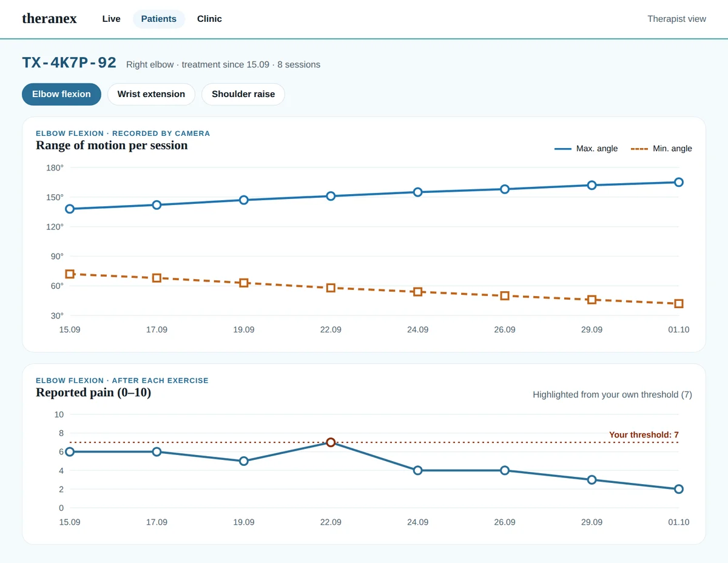Viewport: 728px width, 563px height.
Task: Click 'Range of motion per session' heading
Action: click(112, 146)
